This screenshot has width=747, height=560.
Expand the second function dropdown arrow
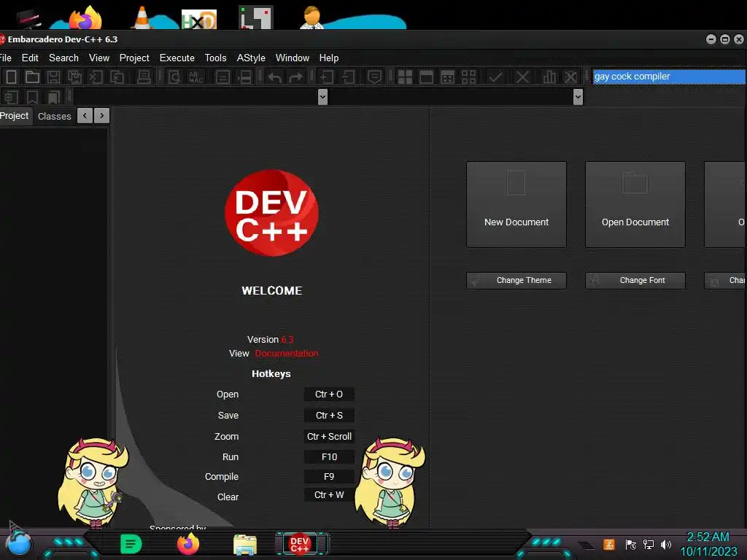578,97
